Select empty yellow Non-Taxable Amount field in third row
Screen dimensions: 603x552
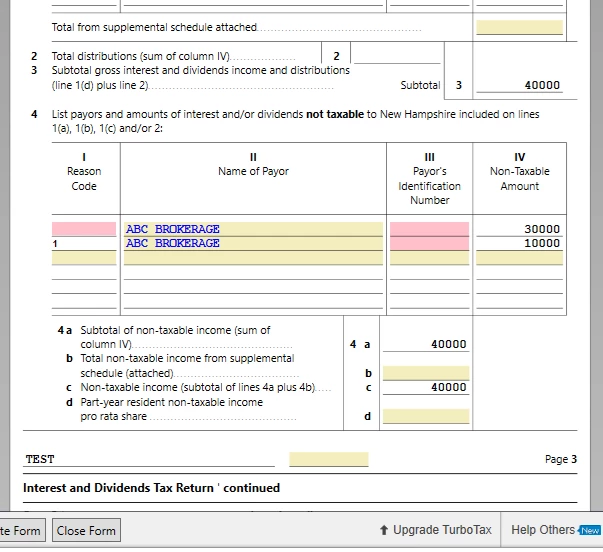520,258
